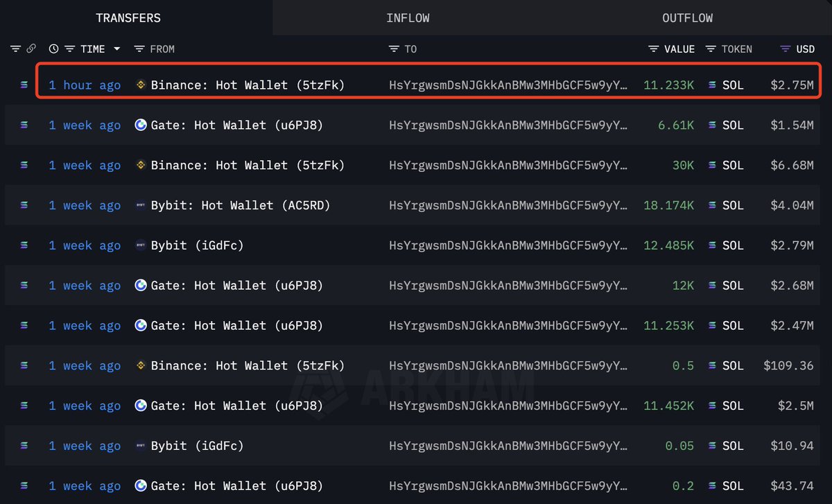Open the TO column filter

[394, 49]
